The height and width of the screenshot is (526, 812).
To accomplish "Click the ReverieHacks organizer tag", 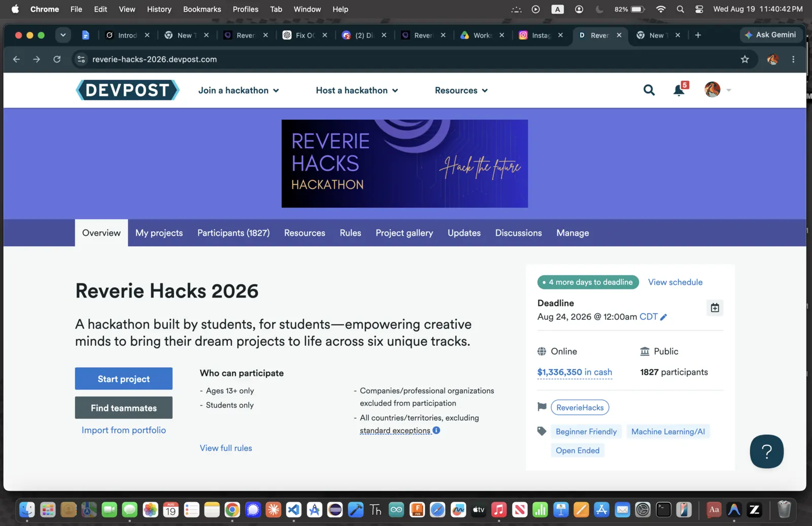I will [580, 407].
